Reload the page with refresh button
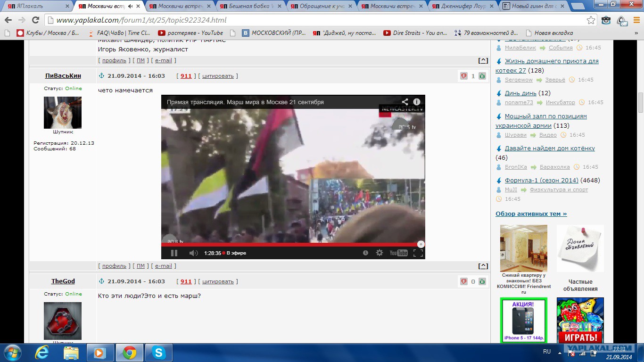The height and width of the screenshot is (362, 644). click(x=35, y=20)
